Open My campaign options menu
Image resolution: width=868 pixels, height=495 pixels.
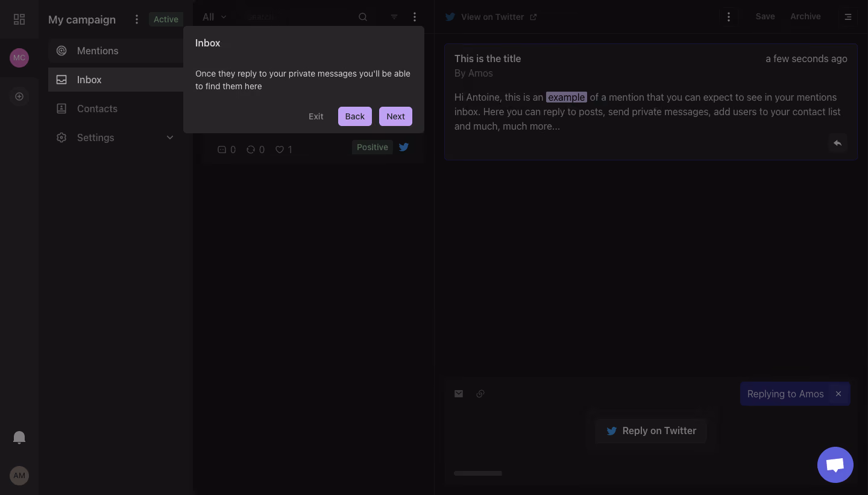[x=137, y=19]
